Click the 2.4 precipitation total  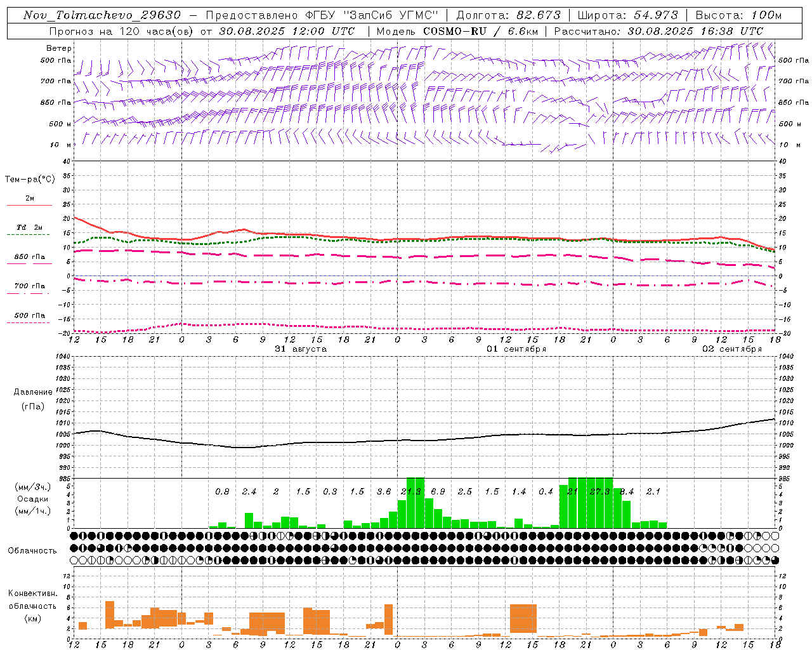pyautogui.click(x=249, y=492)
